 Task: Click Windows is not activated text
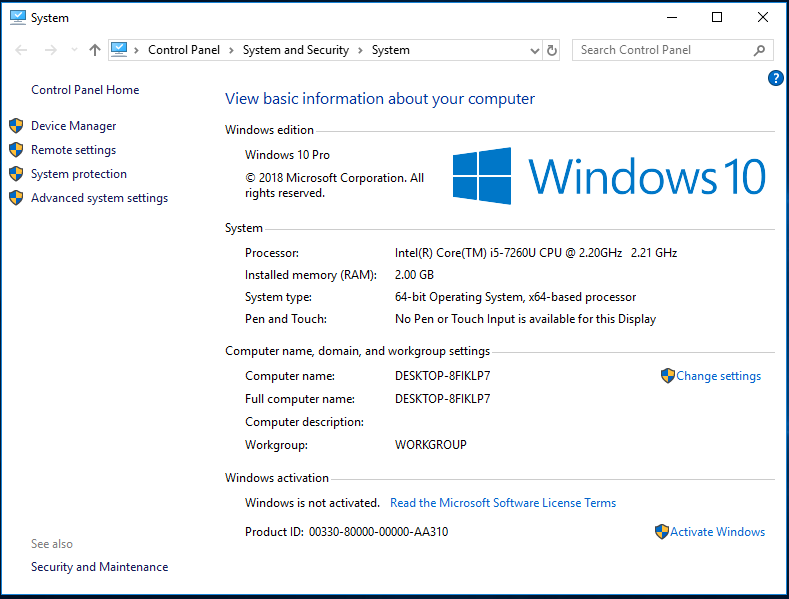[x=312, y=503]
